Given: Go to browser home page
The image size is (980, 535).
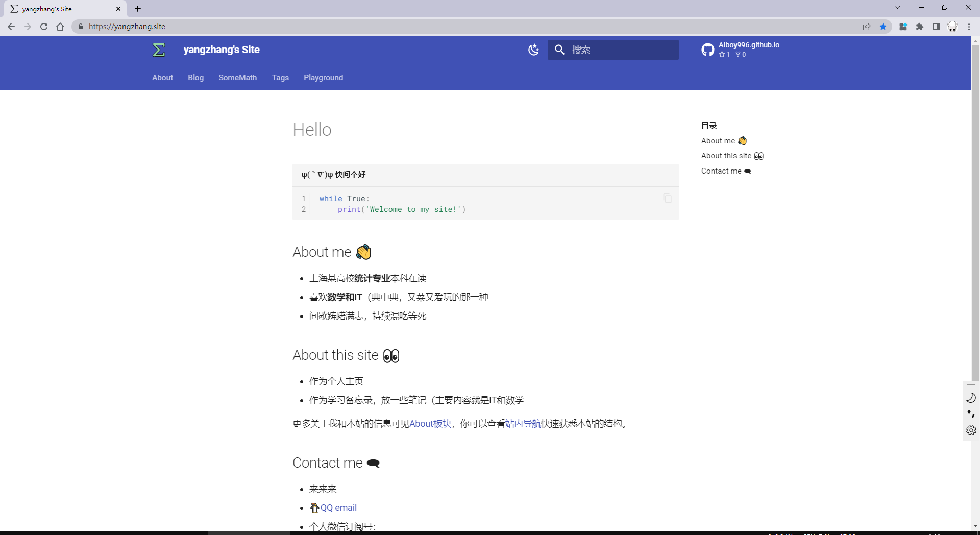Looking at the screenshot, I should (x=60, y=27).
